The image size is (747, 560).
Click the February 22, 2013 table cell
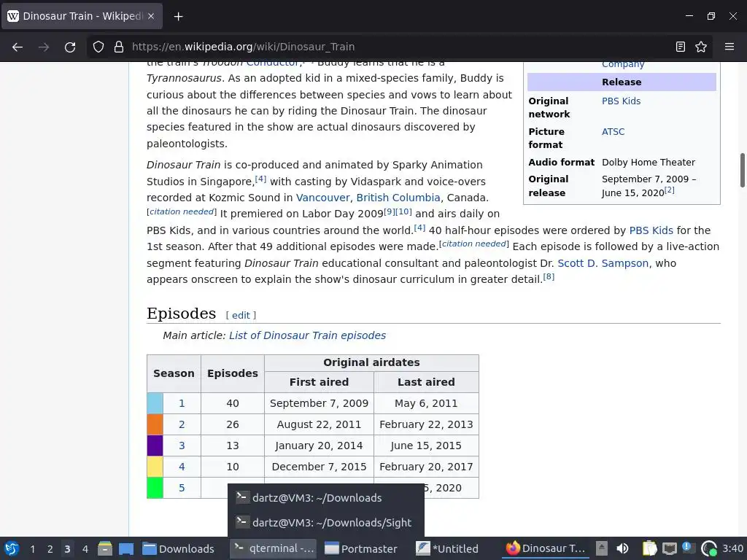tap(426, 424)
